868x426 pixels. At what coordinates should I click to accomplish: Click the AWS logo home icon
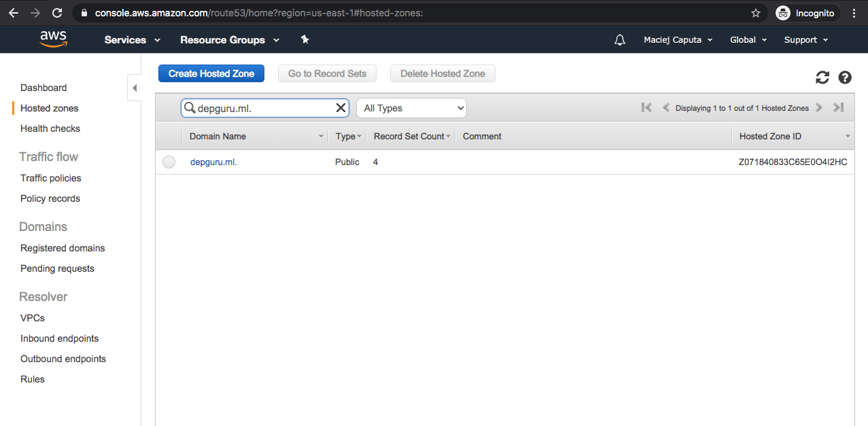click(x=53, y=39)
